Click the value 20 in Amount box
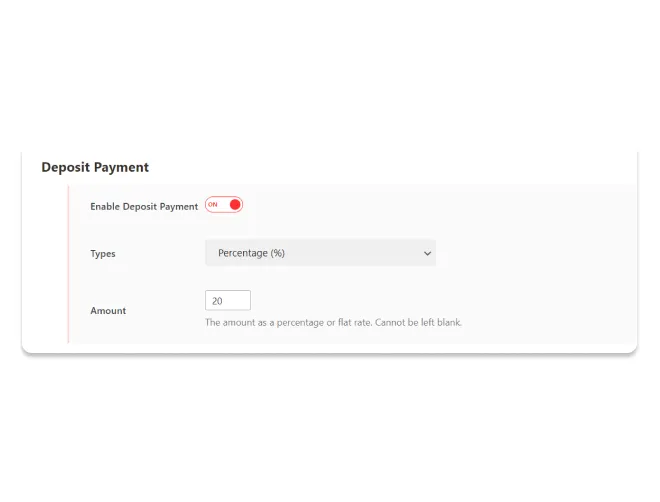 coord(217,301)
